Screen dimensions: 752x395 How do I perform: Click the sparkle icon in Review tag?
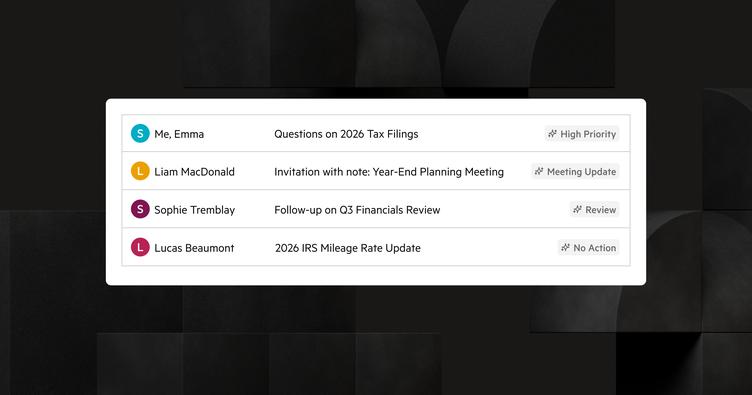[x=577, y=209]
